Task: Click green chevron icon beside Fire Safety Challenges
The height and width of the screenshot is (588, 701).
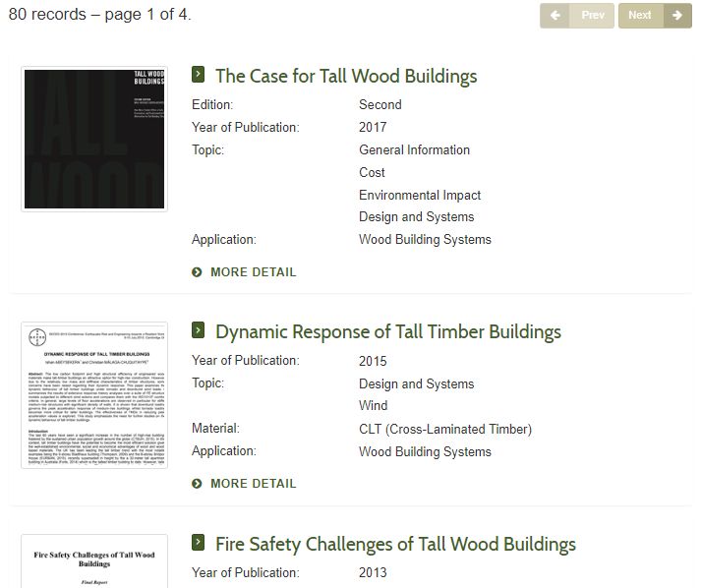Action: tap(198, 543)
